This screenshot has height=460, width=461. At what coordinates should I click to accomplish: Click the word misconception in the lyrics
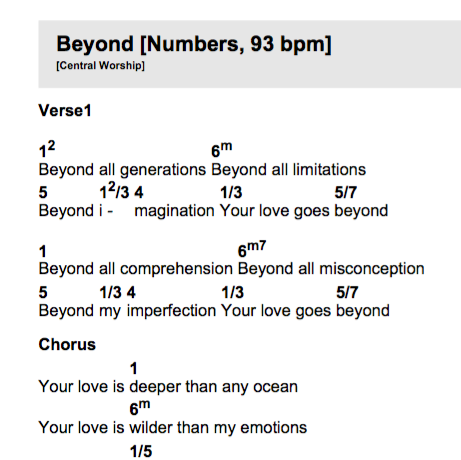(372, 269)
